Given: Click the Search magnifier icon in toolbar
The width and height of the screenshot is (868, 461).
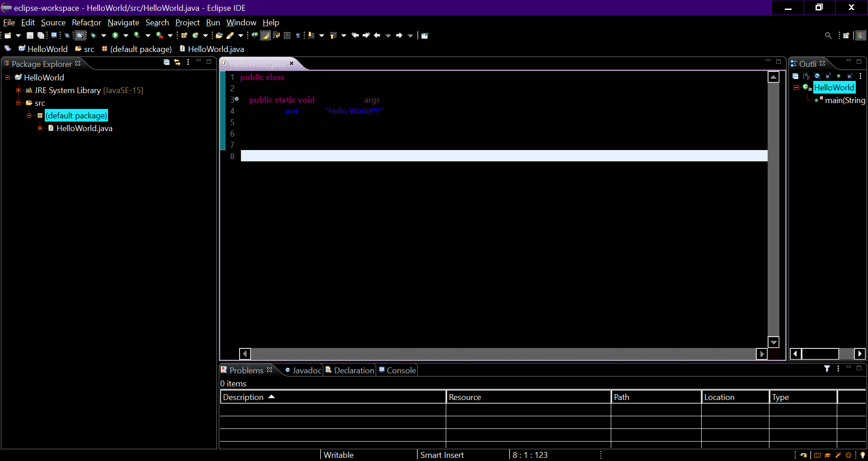Looking at the screenshot, I should coord(828,35).
